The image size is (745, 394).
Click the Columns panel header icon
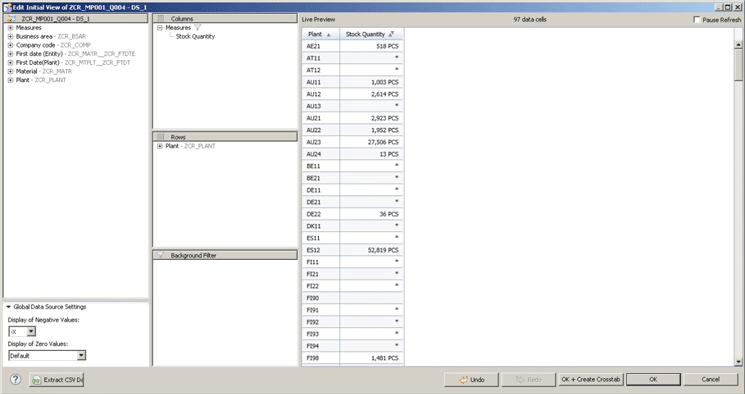[161, 19]
